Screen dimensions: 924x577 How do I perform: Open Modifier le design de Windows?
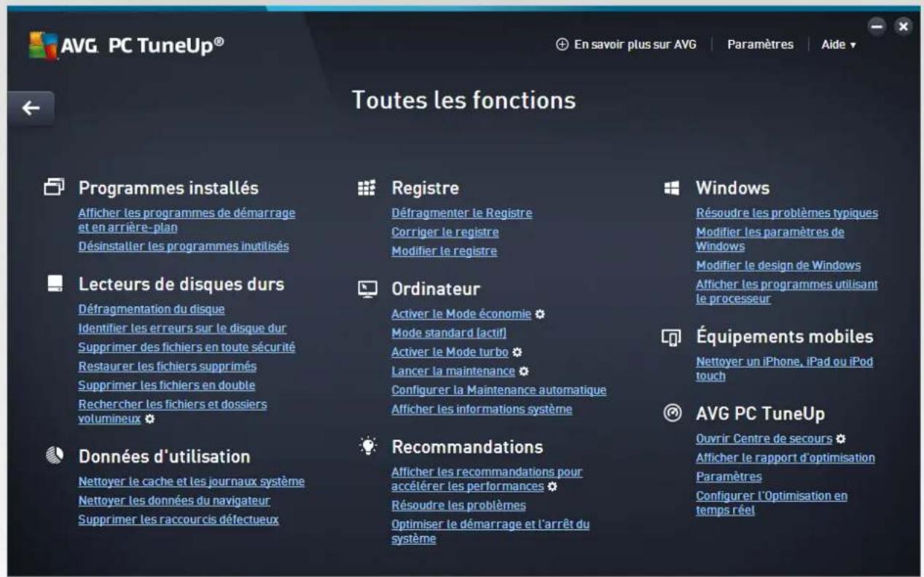pos(778,265)
